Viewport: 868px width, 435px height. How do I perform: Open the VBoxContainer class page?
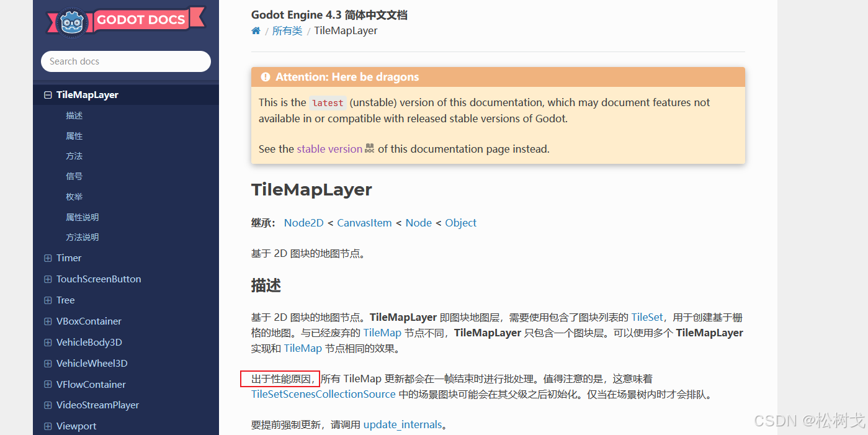click(89, 321)
